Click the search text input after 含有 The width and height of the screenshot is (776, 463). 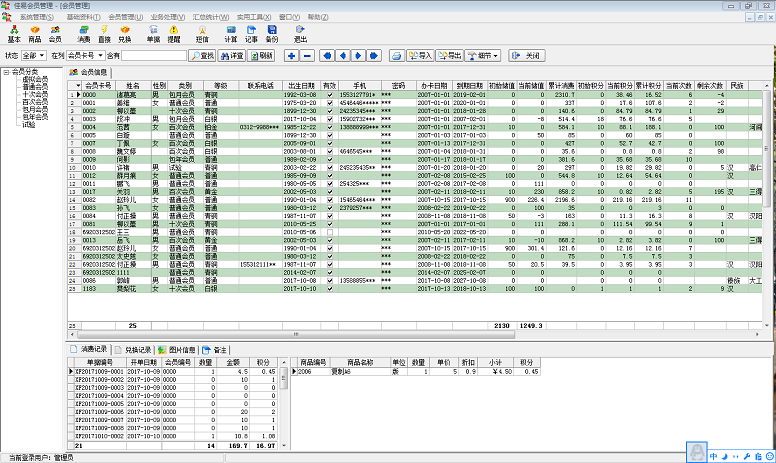click(x=154, y=55)
